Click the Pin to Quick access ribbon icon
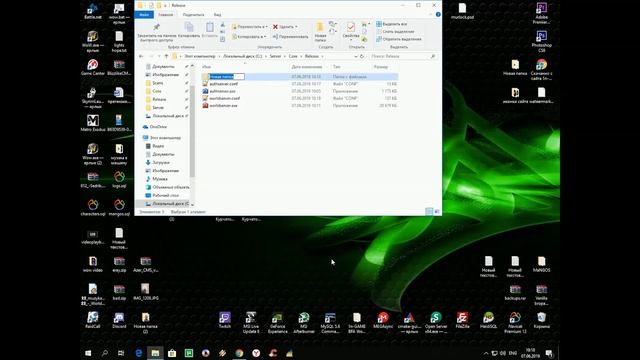This screenshot has height=360, width=640. pyautogui.click(x=156, y=27)
